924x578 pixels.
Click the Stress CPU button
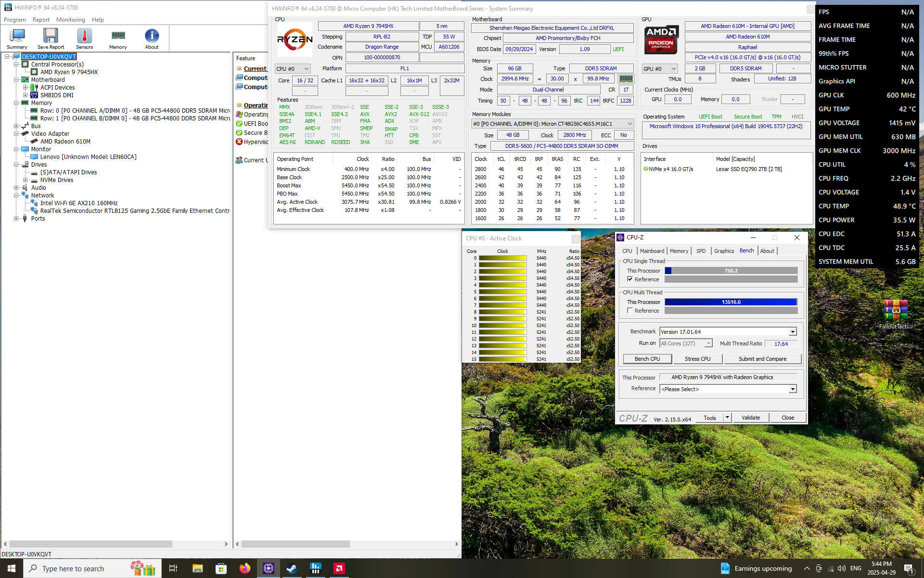coord(697,359)
